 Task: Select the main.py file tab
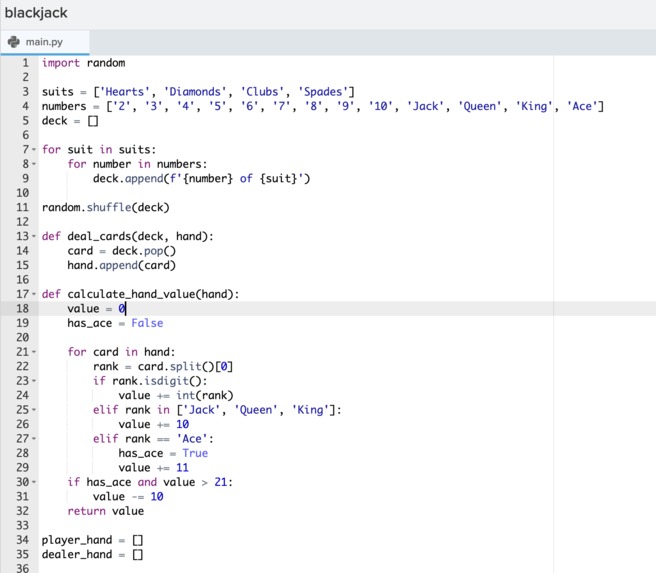coord(45,42)
